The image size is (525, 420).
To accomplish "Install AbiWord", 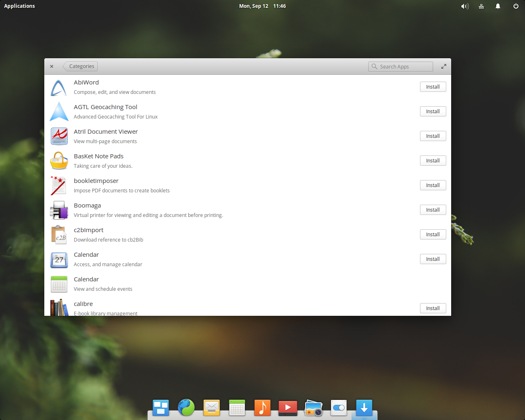I will point(433,87).
